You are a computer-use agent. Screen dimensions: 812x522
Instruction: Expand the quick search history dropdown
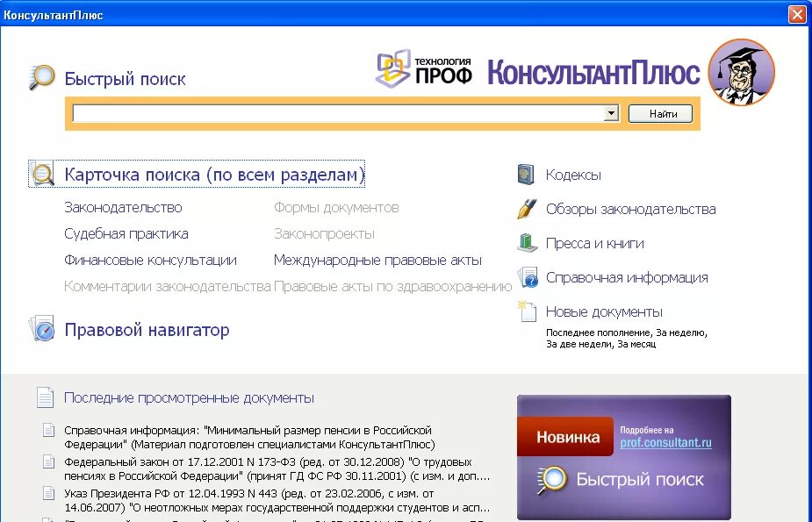pyautogui.click(x=611, y=113)
